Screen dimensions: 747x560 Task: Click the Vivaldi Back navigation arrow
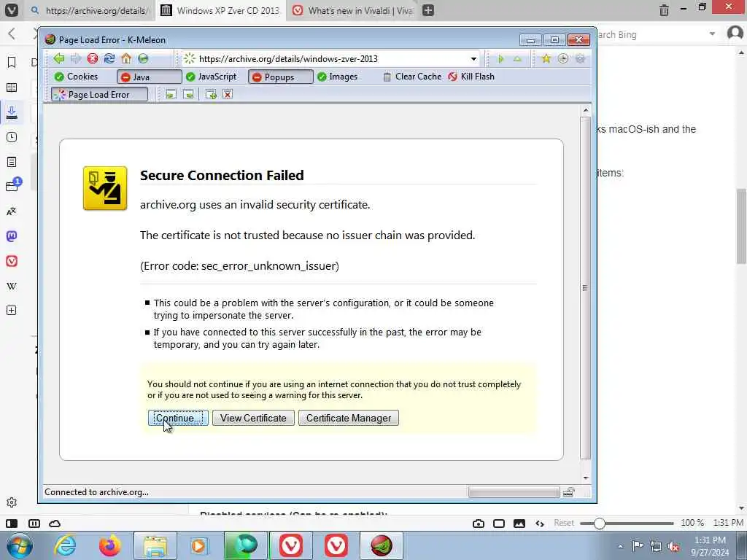(x=12, y=34)
